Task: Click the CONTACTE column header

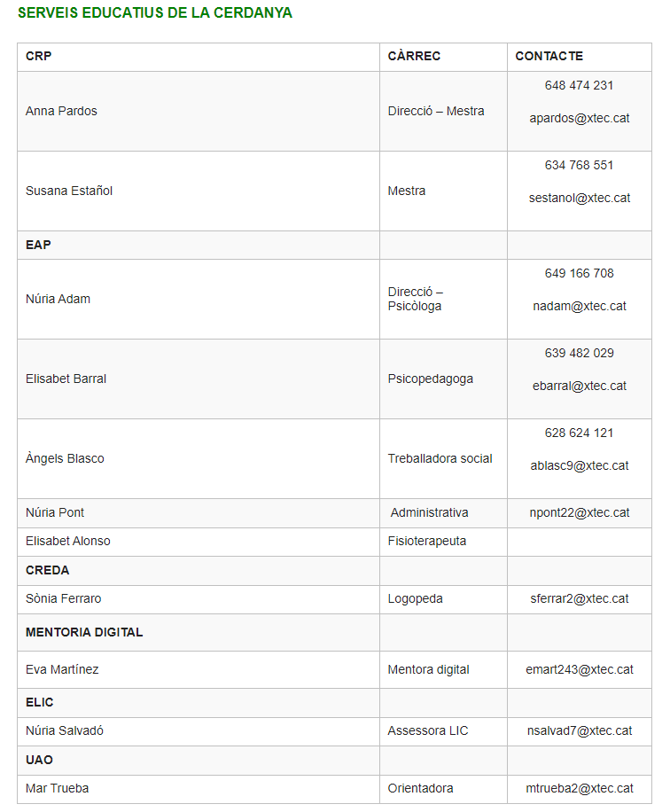Action: pyautogui.click(x=549, y=56)
